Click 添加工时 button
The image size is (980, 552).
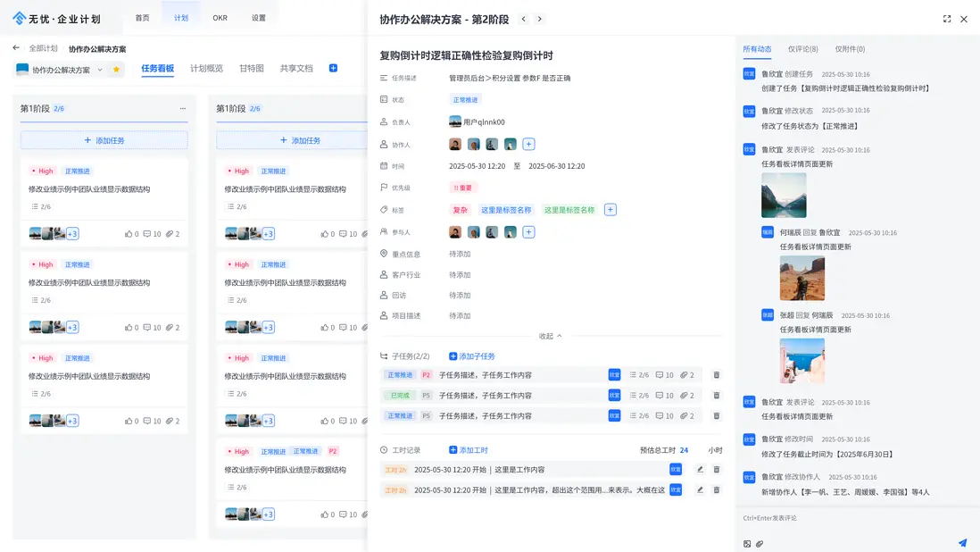click(x=468, y=450)
